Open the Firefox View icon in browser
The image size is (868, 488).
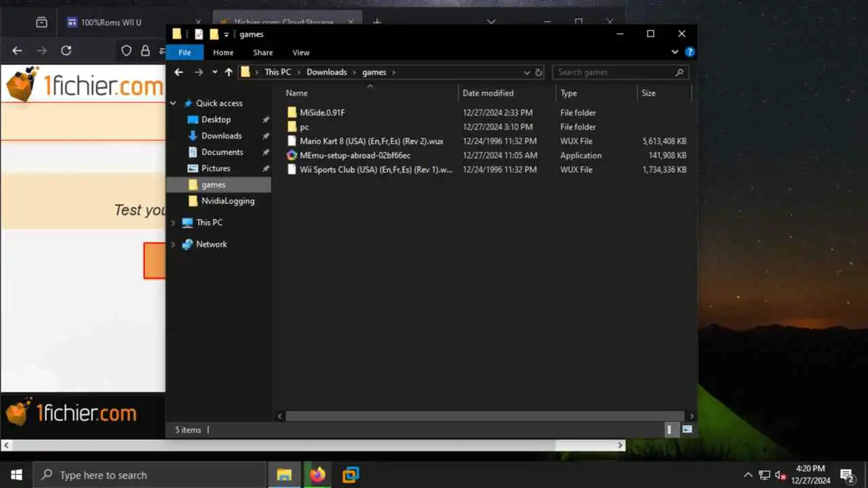(41, 22)
